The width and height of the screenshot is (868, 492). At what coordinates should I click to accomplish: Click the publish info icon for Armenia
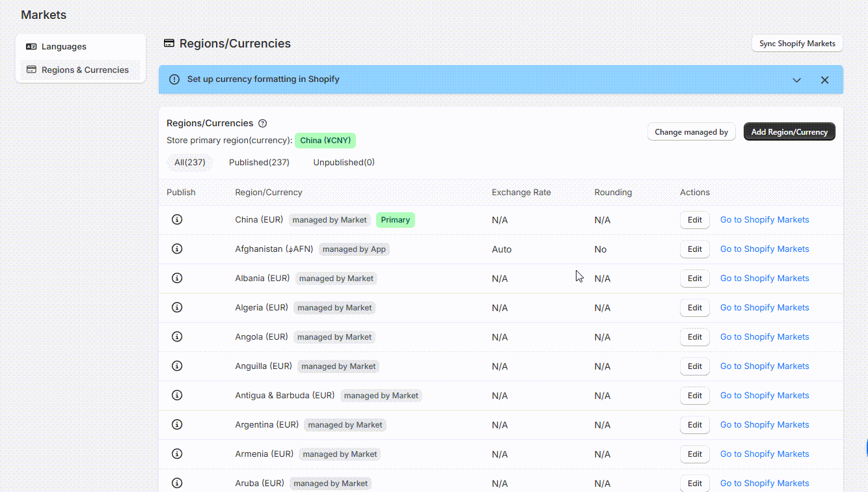coord(176,454)
